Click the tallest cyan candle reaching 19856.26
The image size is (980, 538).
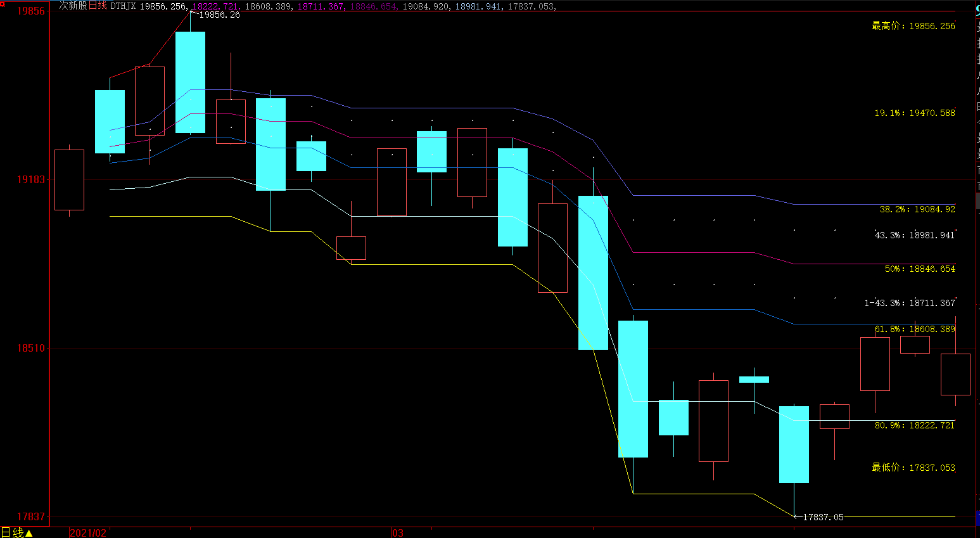(x=190, y=82)
